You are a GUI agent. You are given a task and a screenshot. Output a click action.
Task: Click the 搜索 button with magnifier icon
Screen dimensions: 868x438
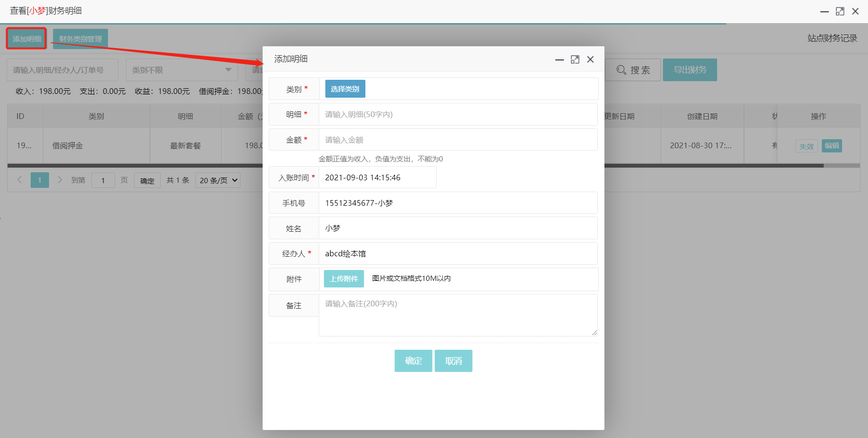633,70
